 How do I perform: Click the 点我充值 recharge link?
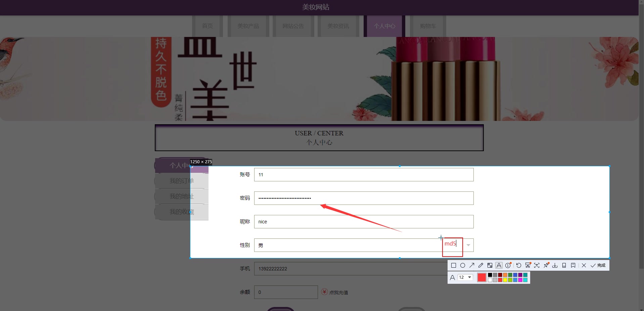pyautogui.click(x=339, y=292)
